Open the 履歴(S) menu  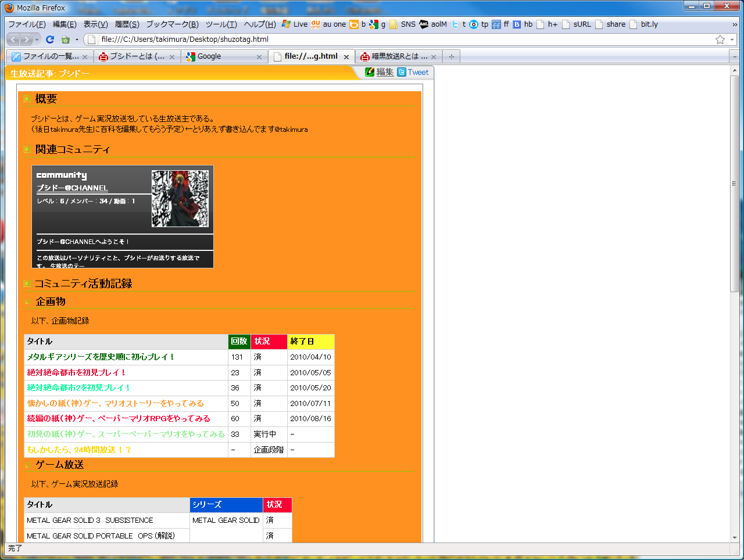pyautogui.click(x=127, y=24)
